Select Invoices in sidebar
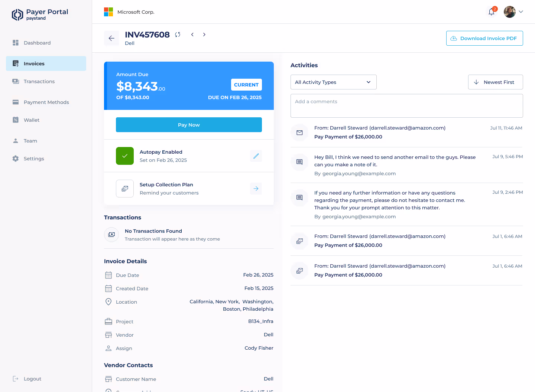This screenshot has width=535, height=392. point(46,63)
